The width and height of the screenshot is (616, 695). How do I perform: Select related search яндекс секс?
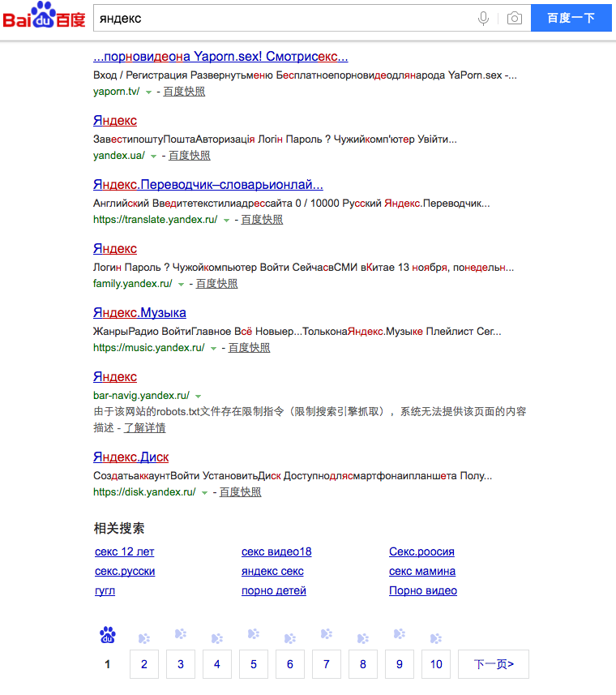[272, 572]
